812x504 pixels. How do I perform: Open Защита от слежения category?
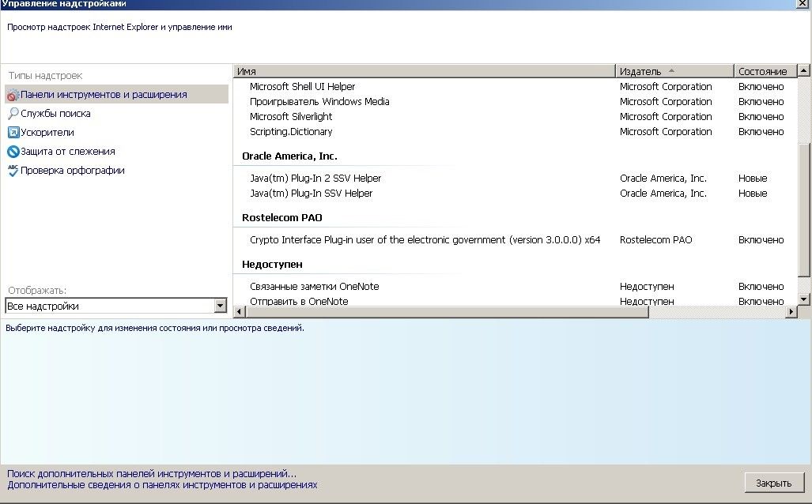tap(68, 152)
